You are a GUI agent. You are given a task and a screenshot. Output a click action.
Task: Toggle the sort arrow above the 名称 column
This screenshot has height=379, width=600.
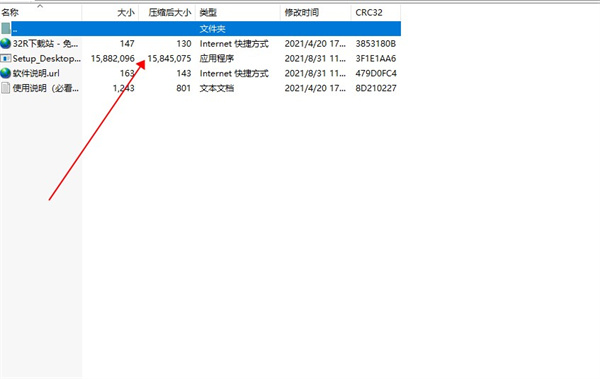pos(40,6)
